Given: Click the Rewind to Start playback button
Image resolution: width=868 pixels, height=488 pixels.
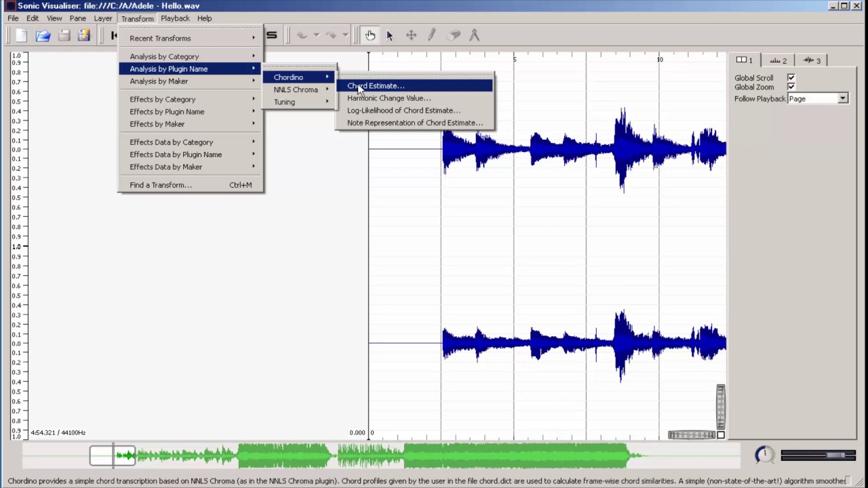Looking at the screenshot, I should (x=114, y=35).
